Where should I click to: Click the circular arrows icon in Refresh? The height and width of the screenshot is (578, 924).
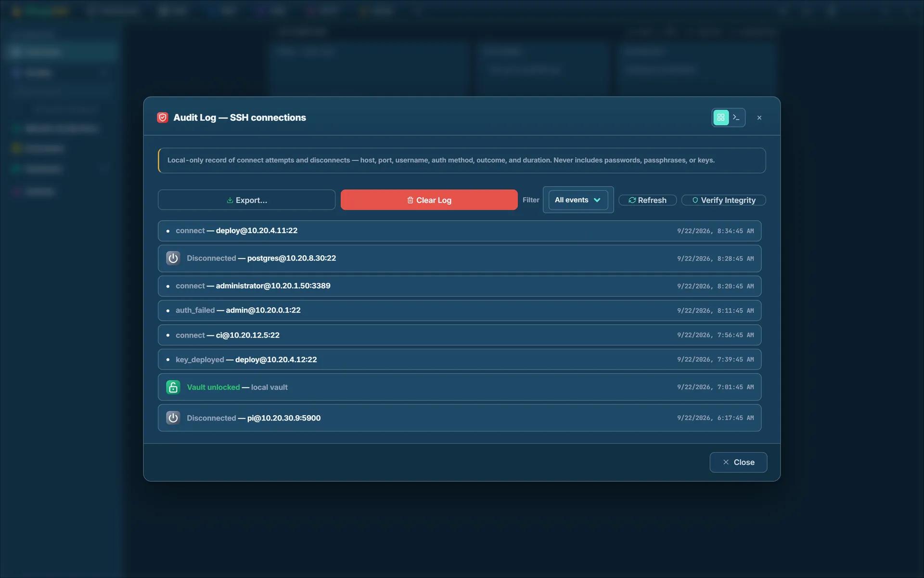[632, 200]
